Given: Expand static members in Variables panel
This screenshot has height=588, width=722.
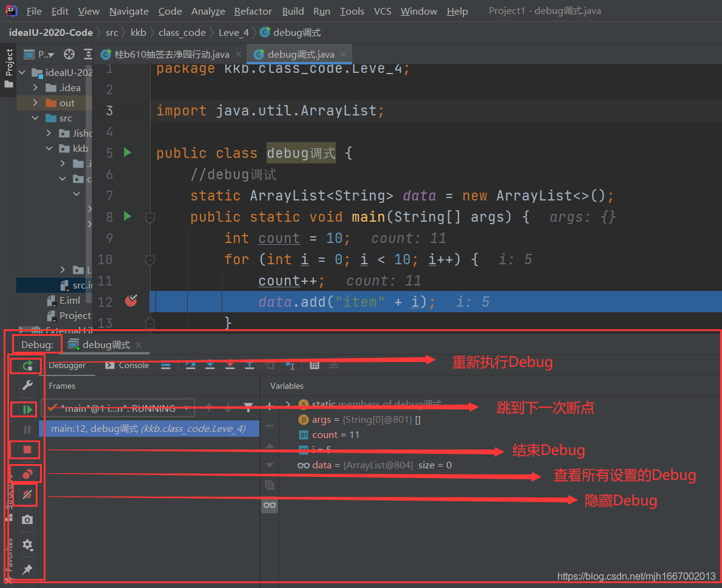Looking at the screenshot, I should [x=288, y=404].
